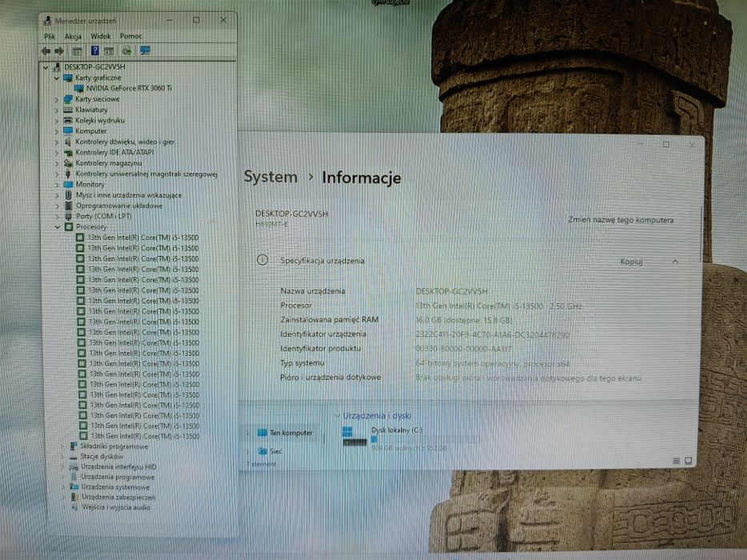Click the Typ systemu value text
Image resolution: width=747 pixels, height=560 pixels.
click(x=492, y=364)
